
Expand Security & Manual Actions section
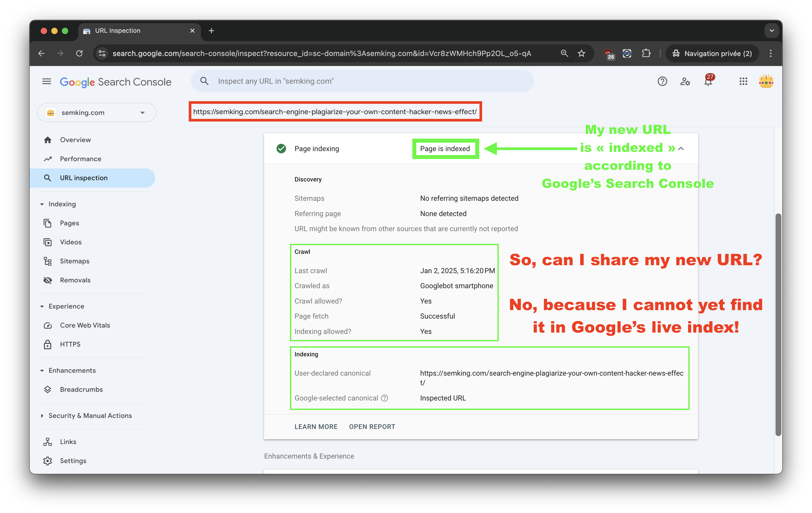coord(42,416)
